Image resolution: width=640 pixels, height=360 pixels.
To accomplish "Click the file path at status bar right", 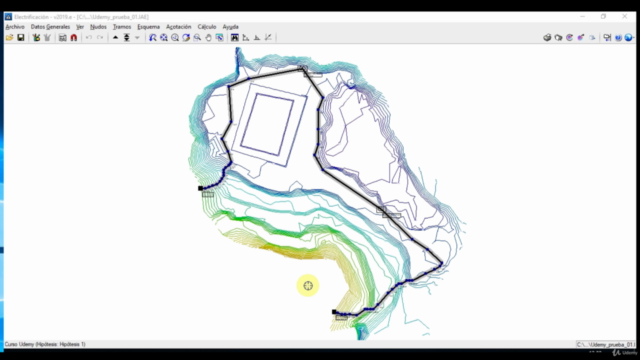I will [605, 344].
